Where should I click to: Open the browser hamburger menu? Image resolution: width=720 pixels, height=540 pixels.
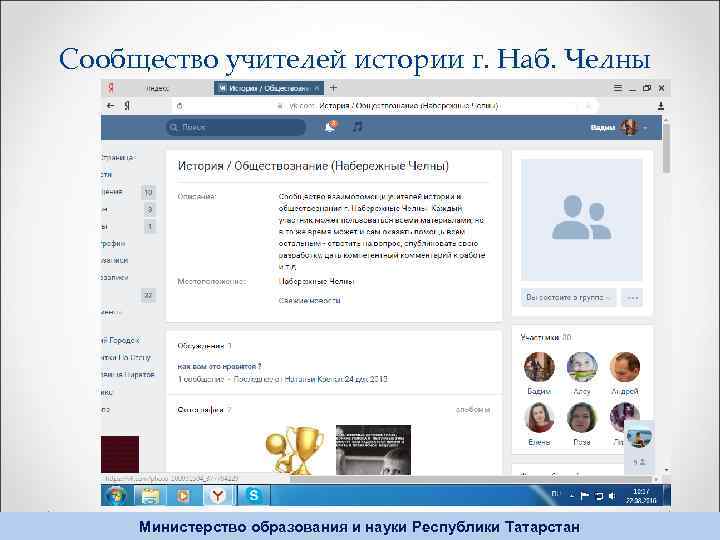[x=618, y=88]
